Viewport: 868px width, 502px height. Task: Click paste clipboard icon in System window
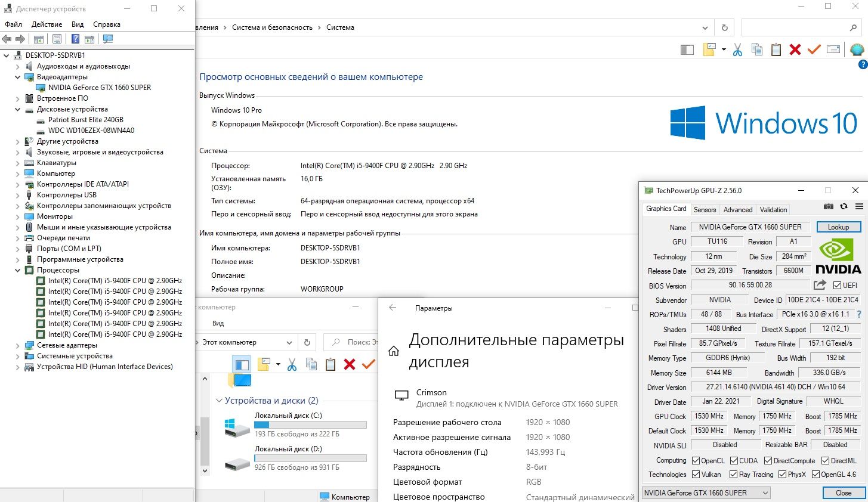776,49
